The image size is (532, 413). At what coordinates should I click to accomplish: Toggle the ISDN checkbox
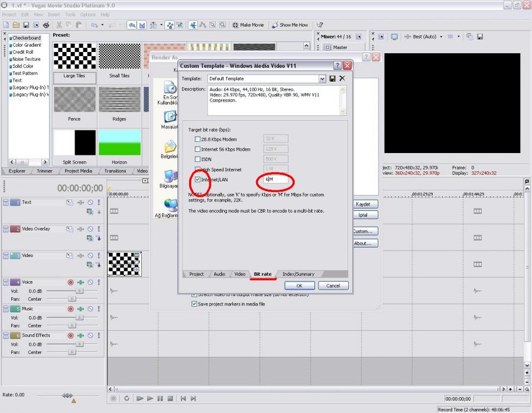click(x=197, y=159)
